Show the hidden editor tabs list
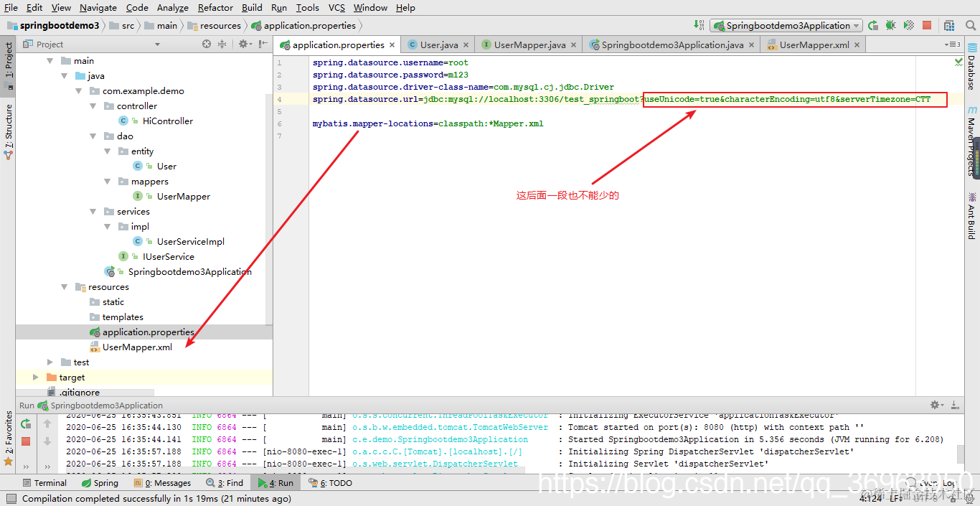The height and width of the screenshot is (506, 980). [x=952, y=44]
